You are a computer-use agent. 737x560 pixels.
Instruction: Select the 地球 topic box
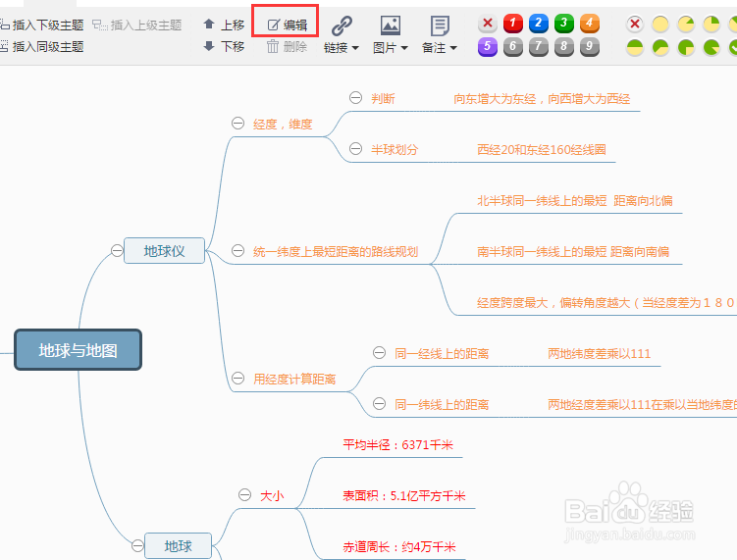click(x=179, y=546)
